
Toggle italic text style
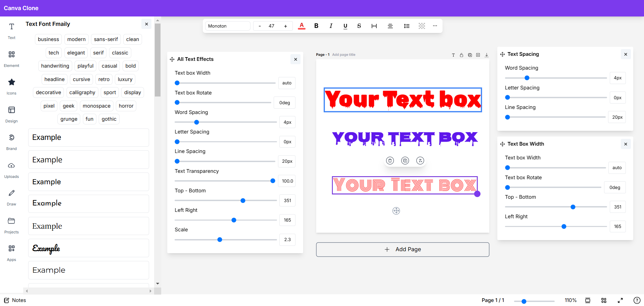tap(331, 26)
